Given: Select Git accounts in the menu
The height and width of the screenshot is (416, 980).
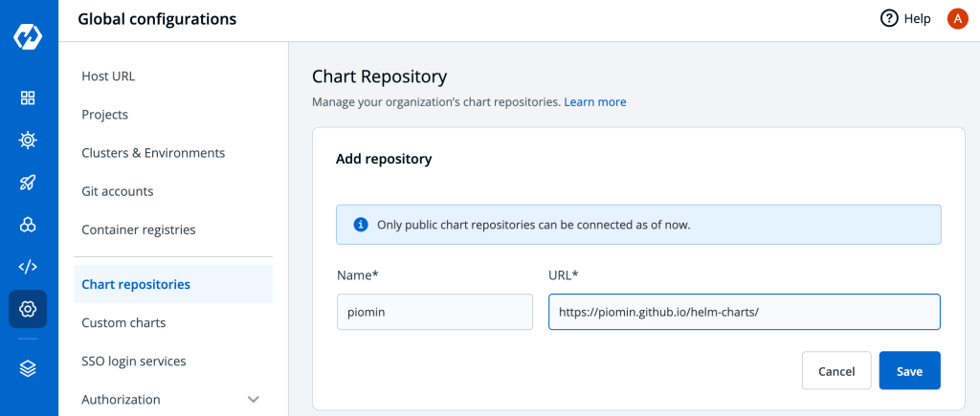Looking at the screenshot, I should tap(117, 191).
